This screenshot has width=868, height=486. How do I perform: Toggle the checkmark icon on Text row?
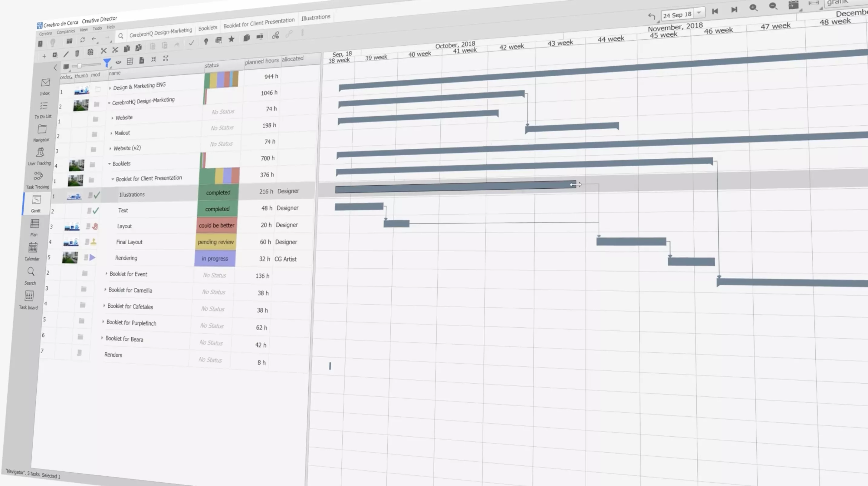(96, 211)
